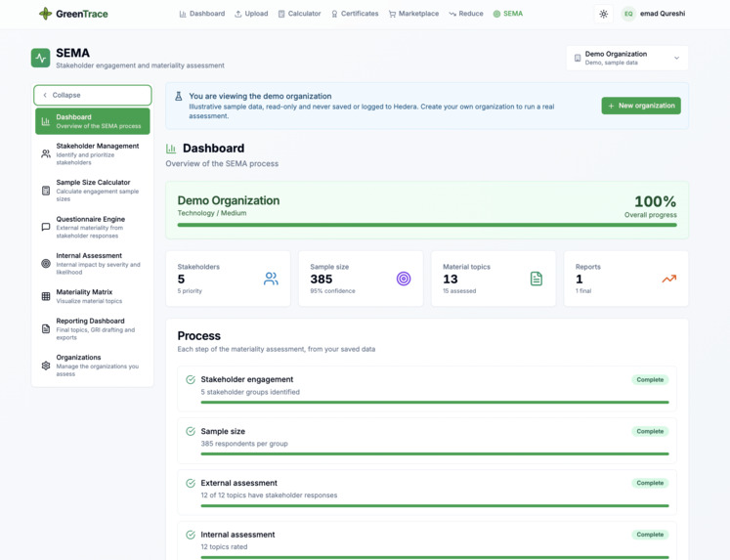Go to Stakeholder Management section

coord(93,153)
